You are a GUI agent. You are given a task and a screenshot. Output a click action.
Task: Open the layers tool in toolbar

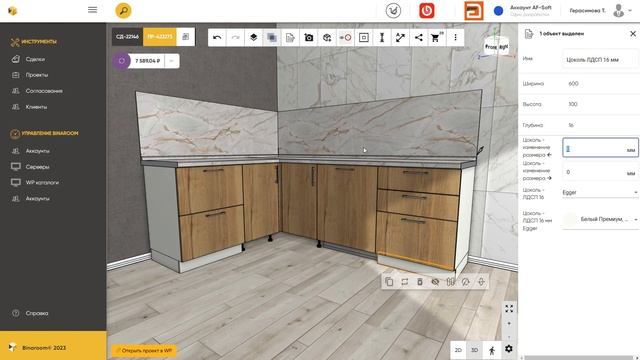(x=253, y=38)
